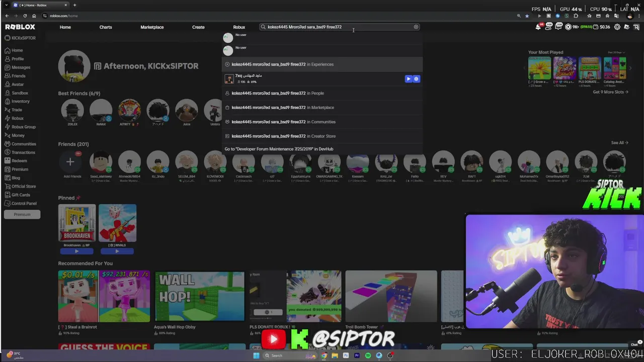
Task: Click See All next to Friends
Action: [619, 143]
